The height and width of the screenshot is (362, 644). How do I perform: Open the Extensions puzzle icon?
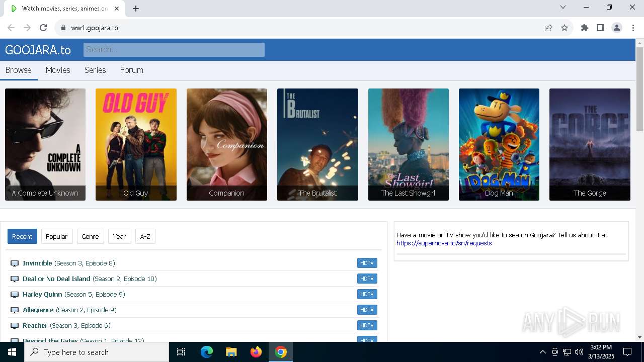click(585, 28)
